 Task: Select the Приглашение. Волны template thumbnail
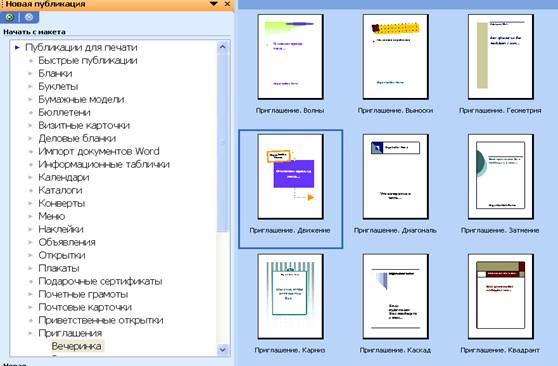coord(290,57)
